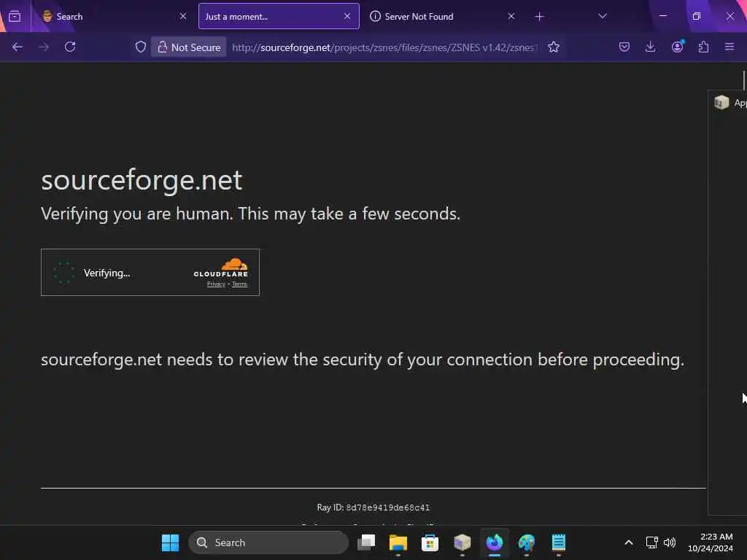Open the network status icon

click(651, 542)
